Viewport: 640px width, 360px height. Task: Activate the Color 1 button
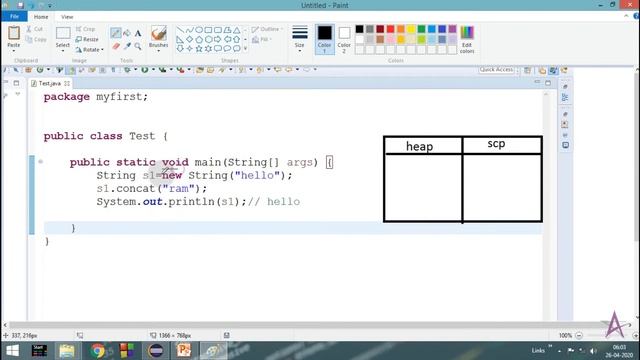click(x=324, y=40)
